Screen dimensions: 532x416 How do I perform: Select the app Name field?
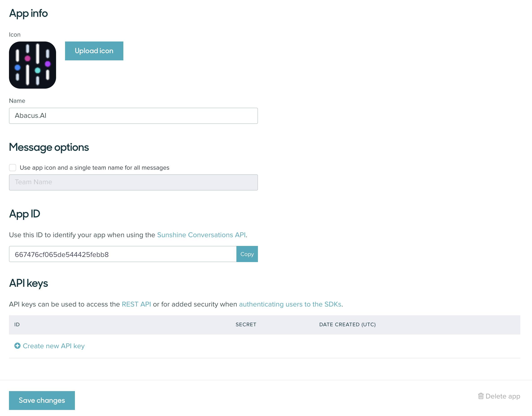(x=133, y=116)
